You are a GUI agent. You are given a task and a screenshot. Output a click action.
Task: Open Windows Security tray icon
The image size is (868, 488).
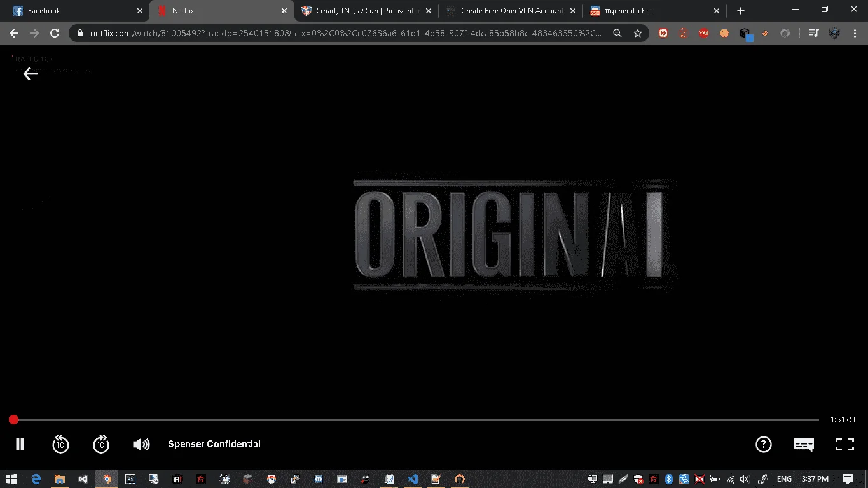tap(638, 479)
